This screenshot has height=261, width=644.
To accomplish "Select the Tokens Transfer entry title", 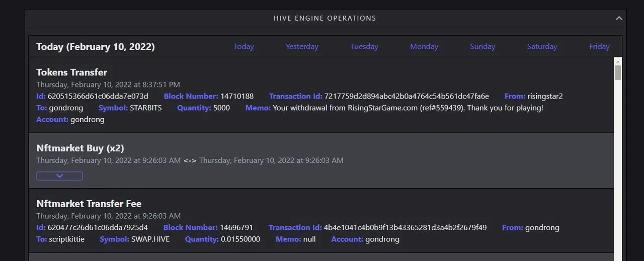I will [x=71, y=72].
